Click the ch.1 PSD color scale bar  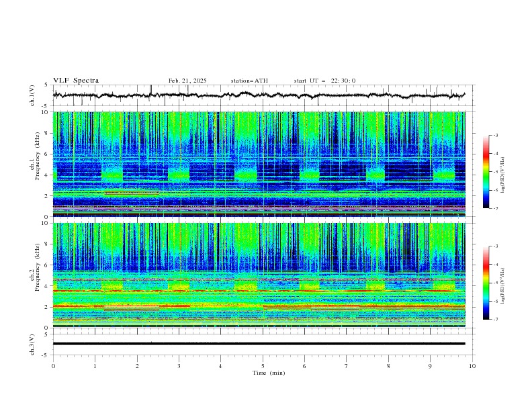486,172
